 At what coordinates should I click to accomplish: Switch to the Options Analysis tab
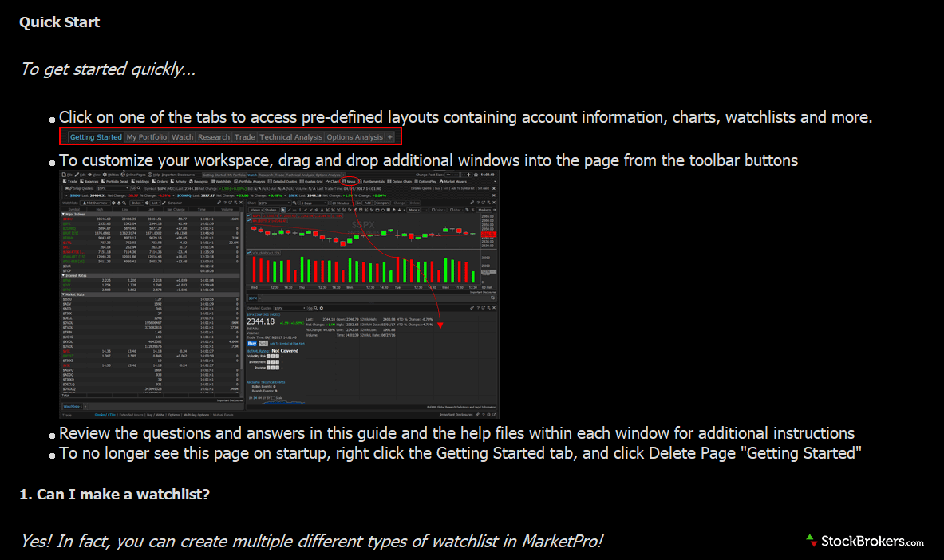tap(354, 137)
